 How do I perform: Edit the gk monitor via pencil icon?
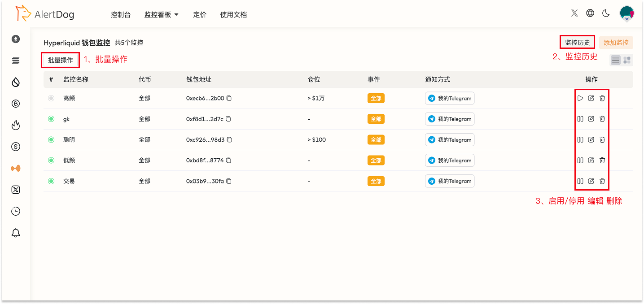pyautogui.click(x=591, y=119)
